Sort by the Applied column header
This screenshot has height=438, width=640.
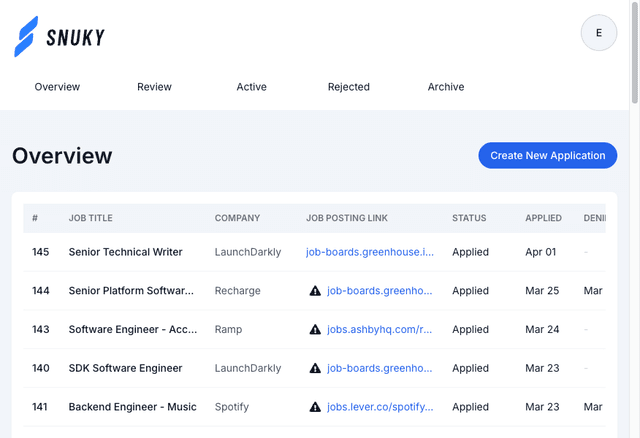(543, 218)
